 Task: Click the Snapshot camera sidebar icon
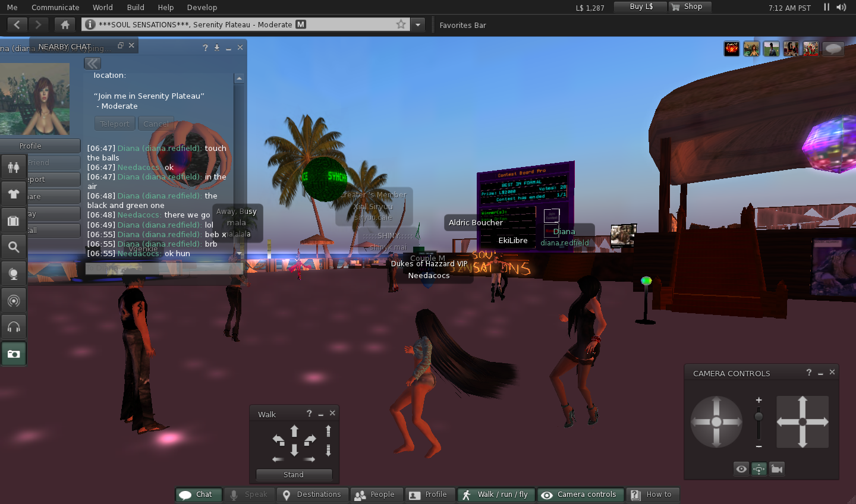click(14, 354)
